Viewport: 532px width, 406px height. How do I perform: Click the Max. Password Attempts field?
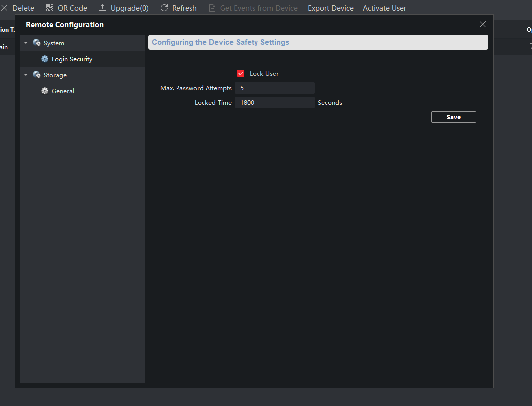274,88
